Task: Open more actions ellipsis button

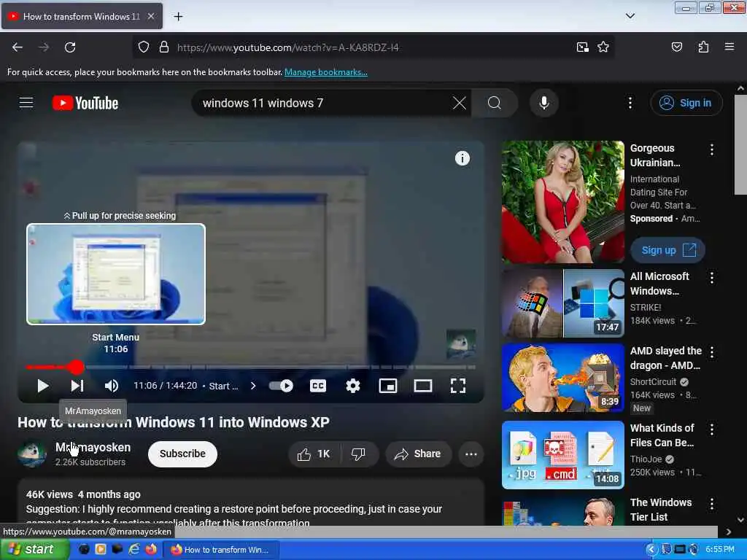Action: [471, 454]
